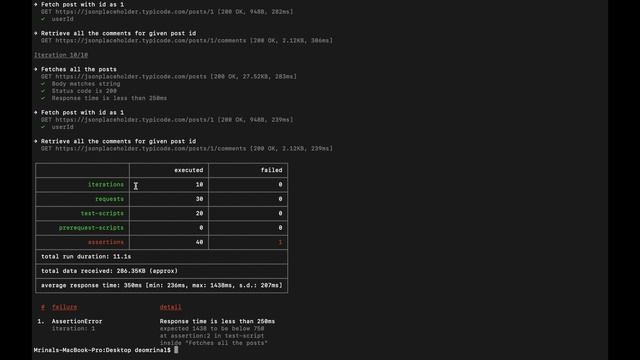Select 'total data received: 286.35KB (approx)' row

pos(162,271)
